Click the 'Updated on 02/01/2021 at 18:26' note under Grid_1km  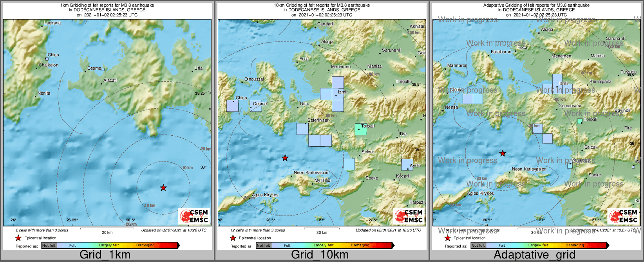pos(174,230)
